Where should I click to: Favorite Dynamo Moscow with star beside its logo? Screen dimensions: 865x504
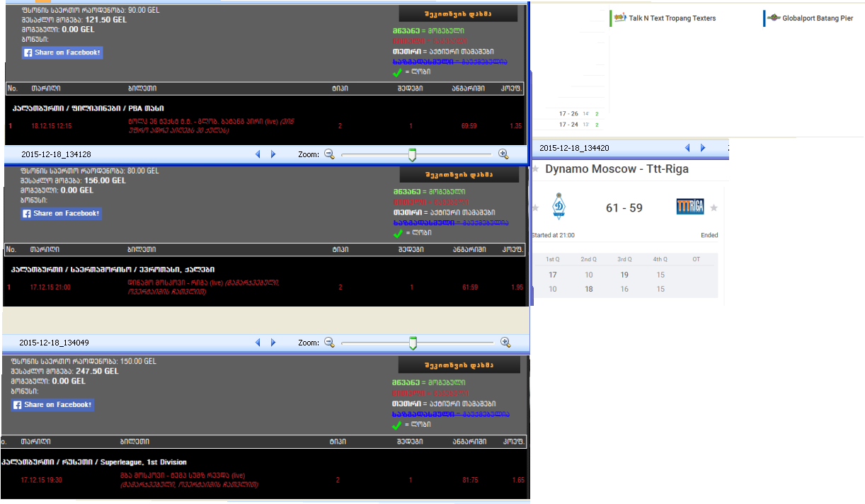(x=536, y=207)
